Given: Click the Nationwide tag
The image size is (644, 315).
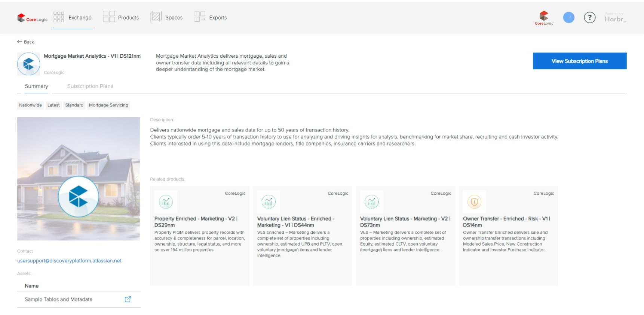Looking at the screenshot, I should 30,105.
